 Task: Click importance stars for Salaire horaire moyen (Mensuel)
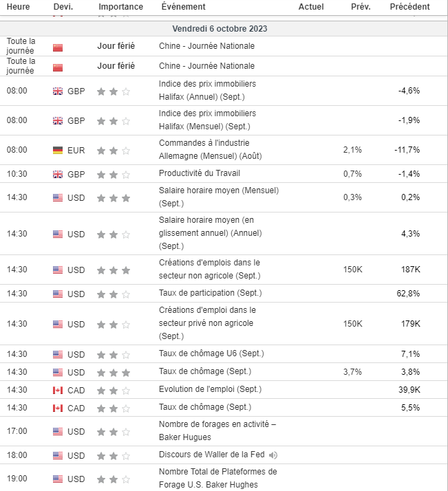coord(114,198)
